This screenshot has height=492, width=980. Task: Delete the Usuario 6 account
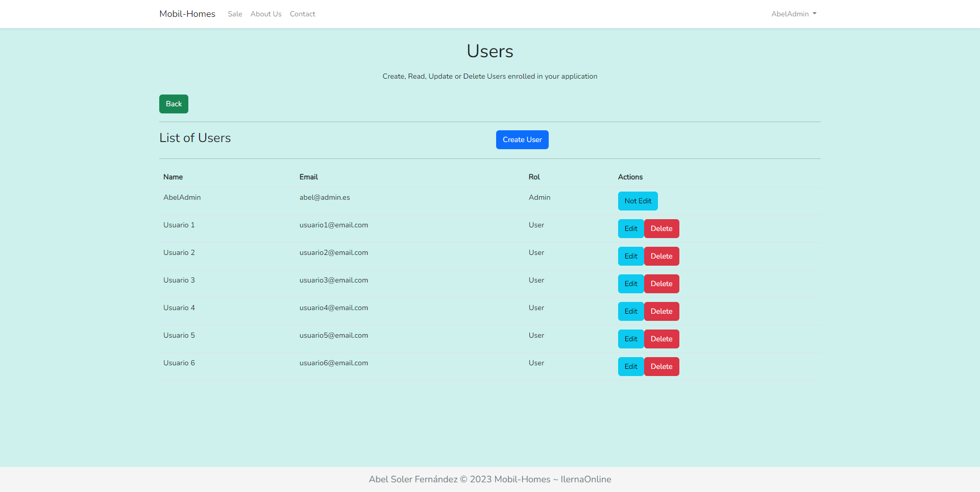(661, 366)
